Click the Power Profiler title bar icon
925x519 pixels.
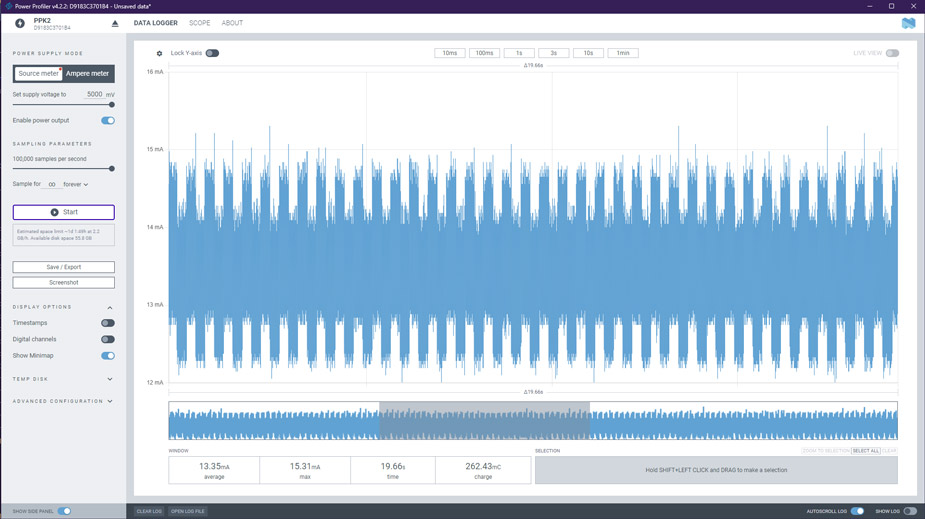click(x=8, y=6)
